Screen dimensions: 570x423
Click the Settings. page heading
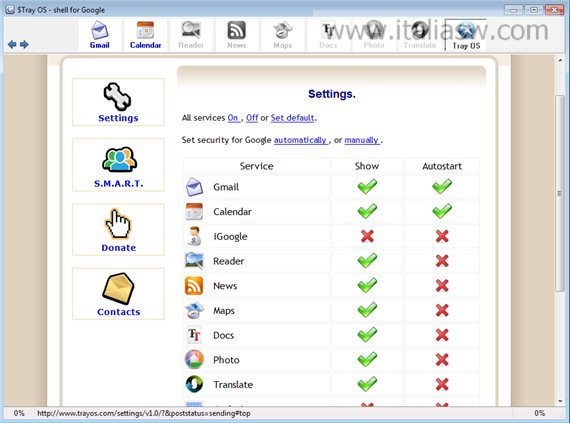coord(332,94)
